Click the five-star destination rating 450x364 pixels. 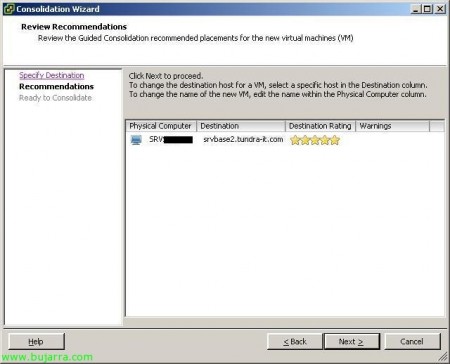point(315,140)
